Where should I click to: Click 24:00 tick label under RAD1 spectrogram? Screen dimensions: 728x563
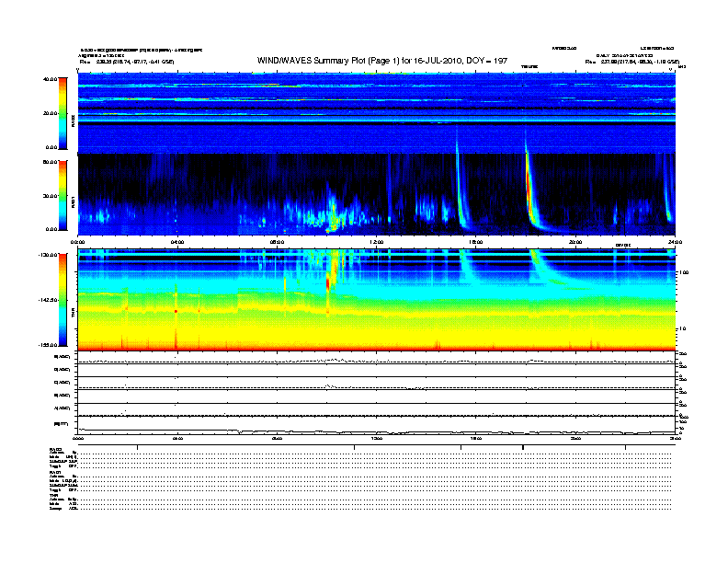coord(675,242)
